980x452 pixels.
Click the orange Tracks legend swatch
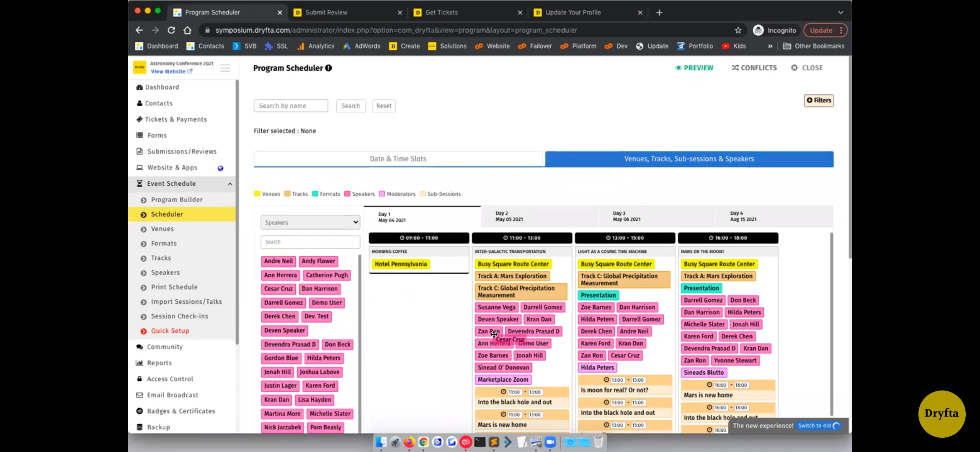tap(287, 194)
